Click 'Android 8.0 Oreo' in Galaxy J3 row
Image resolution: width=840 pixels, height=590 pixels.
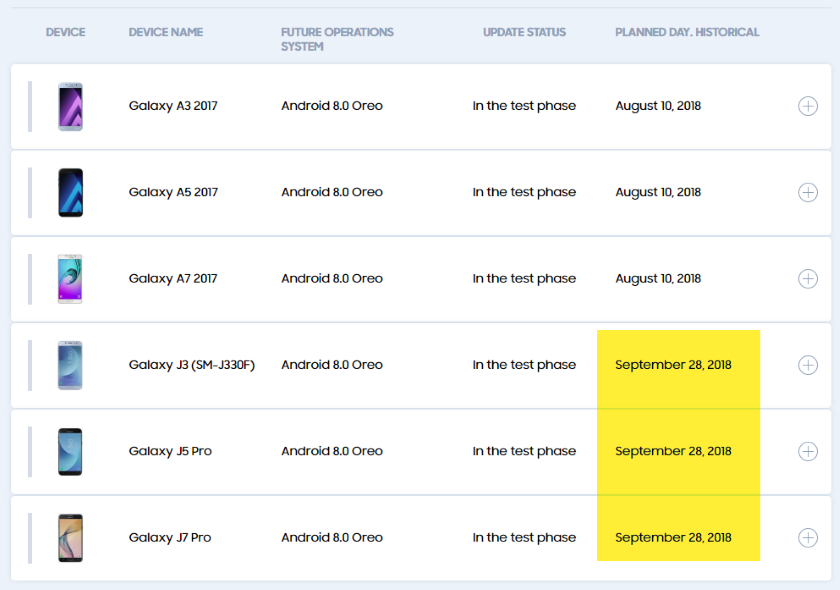click(x=332, y=365)
